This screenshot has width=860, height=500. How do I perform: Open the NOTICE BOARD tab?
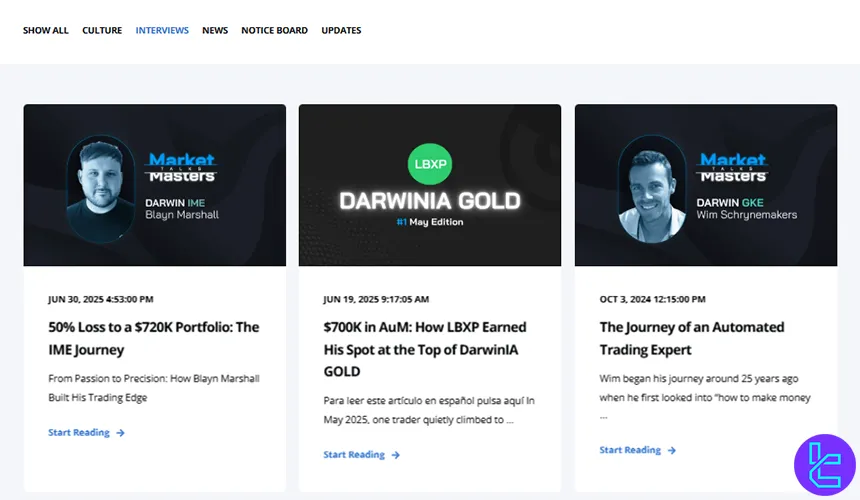[x=274, y=31]
